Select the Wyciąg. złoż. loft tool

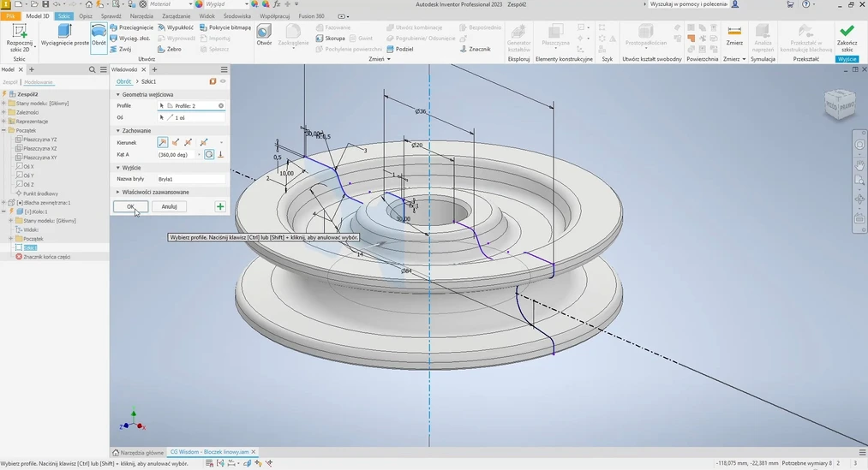(130, 39)
